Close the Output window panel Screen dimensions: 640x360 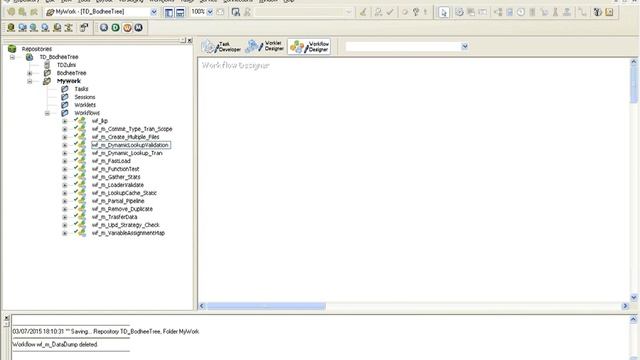tap(7, 318)
